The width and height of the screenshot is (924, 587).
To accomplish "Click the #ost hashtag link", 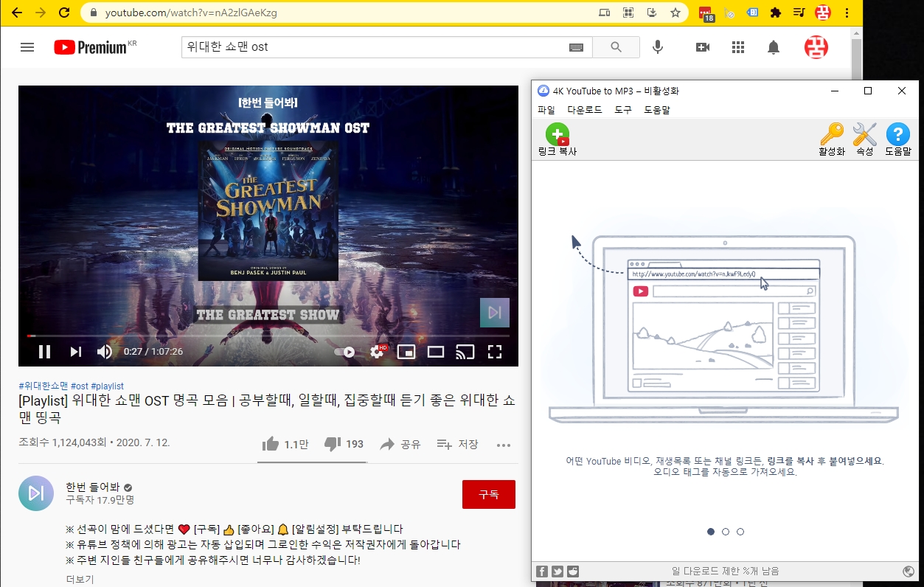I will click(x=80, y=386).
